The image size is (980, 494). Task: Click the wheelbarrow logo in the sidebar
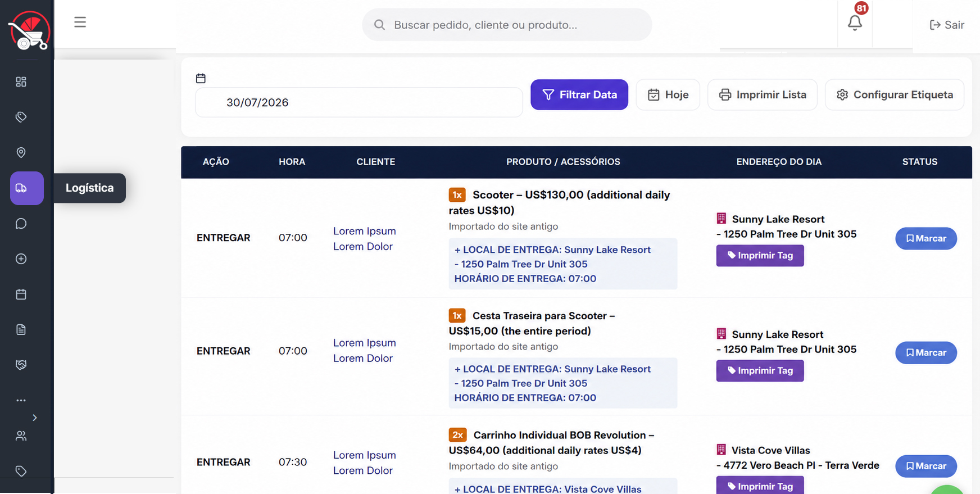pos(29,31)
